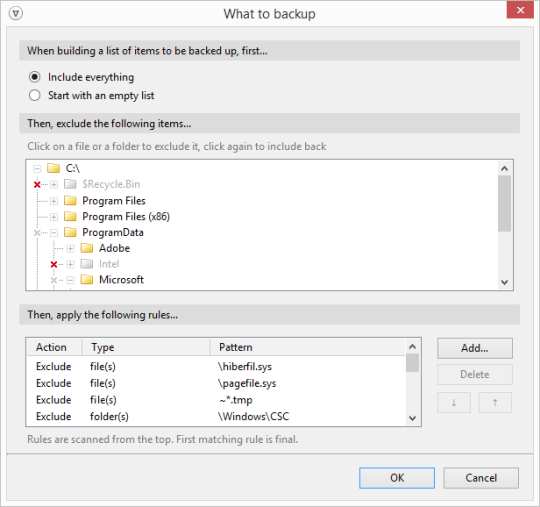Open the dialog menu icon in title bar
Viewport: 540px width, 507px height.
(x=16, y=14)
